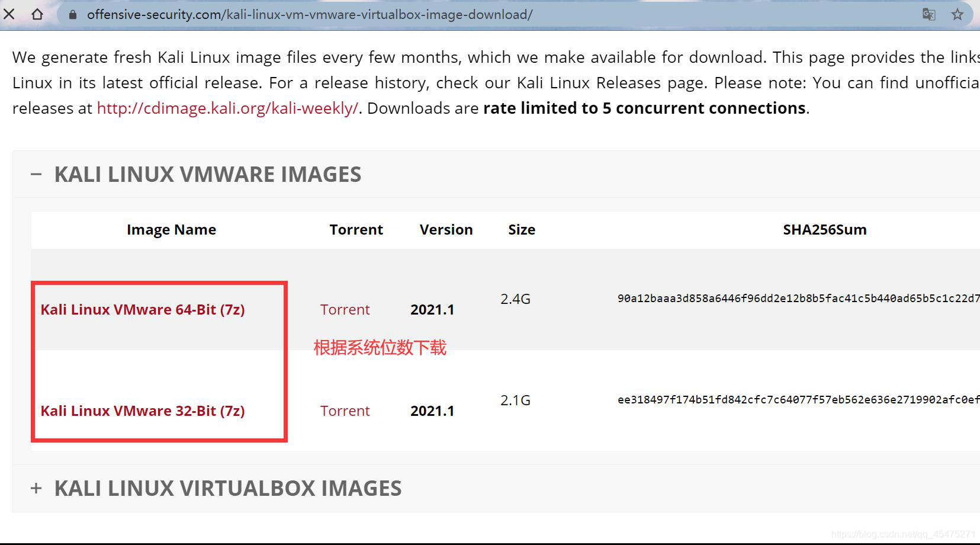Open Torrent link for 32-Bit image

[345, 411]
